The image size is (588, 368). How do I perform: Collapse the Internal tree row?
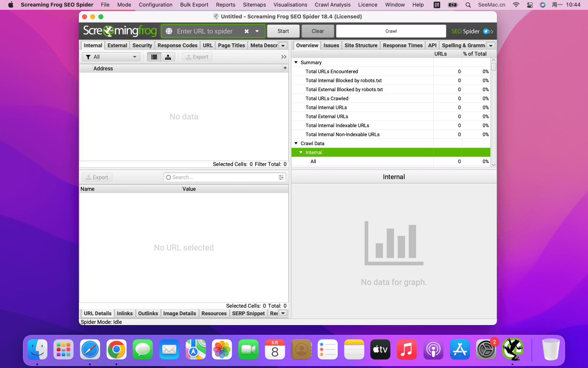pyautogui.click(x=301, y=153)
